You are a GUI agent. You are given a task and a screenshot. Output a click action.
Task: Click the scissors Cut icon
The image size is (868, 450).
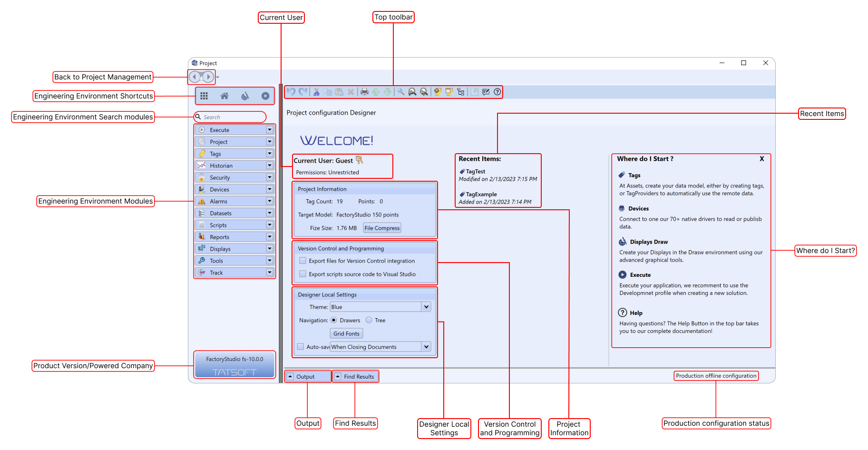[x=316, y=92]
